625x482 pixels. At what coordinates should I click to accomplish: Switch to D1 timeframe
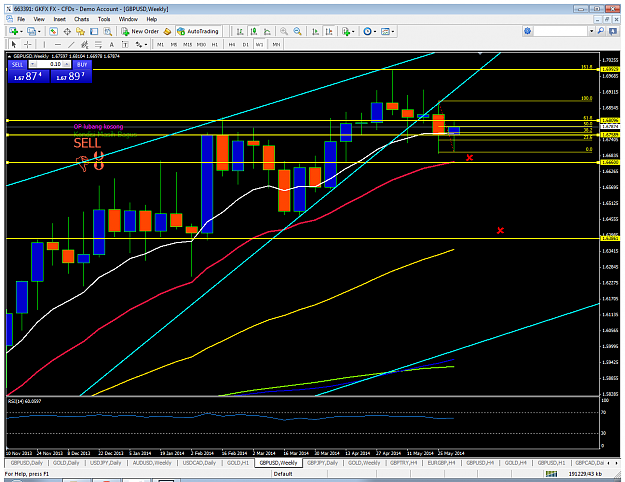coord(246,45)
